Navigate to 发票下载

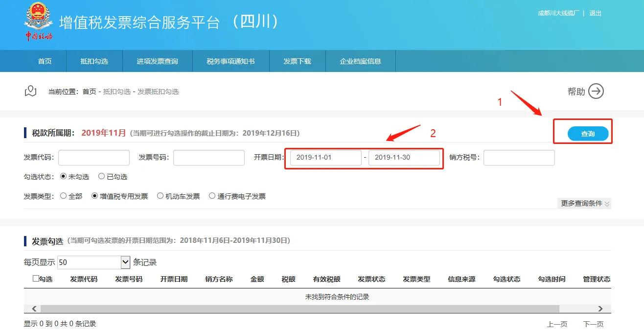(x=297, y=61)
